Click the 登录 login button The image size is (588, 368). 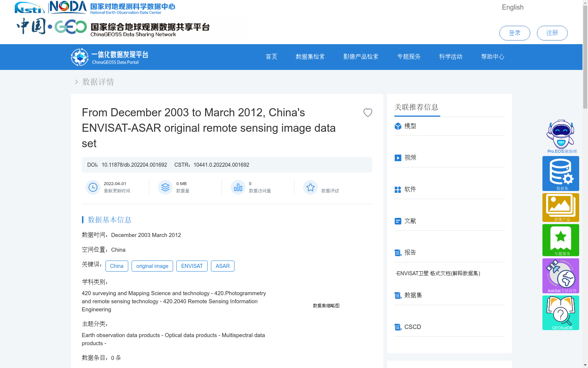(x=514, y=33)
